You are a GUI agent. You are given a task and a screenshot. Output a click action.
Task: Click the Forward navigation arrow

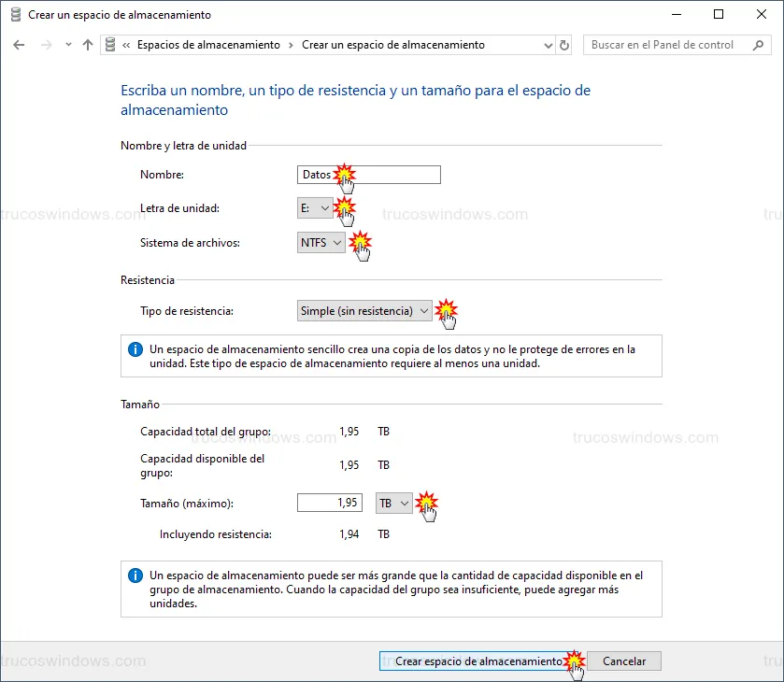pyautogui.click(x=45, y=45)
